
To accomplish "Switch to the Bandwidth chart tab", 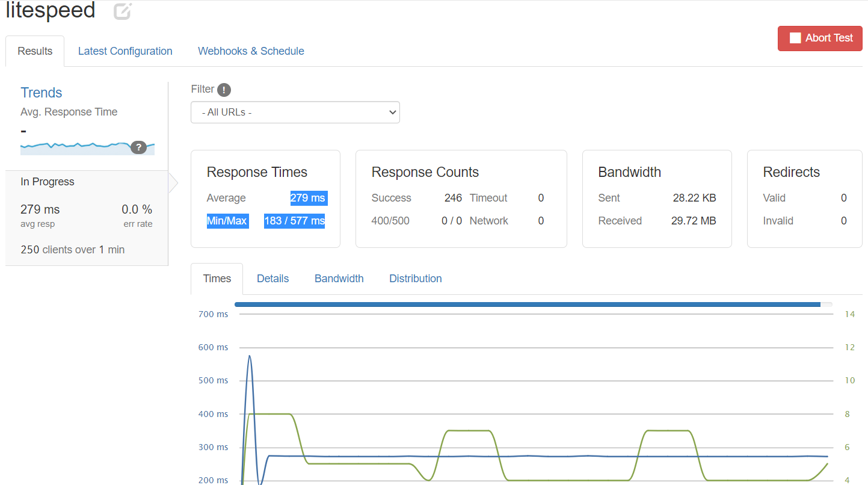I will [x=339, y=278].
